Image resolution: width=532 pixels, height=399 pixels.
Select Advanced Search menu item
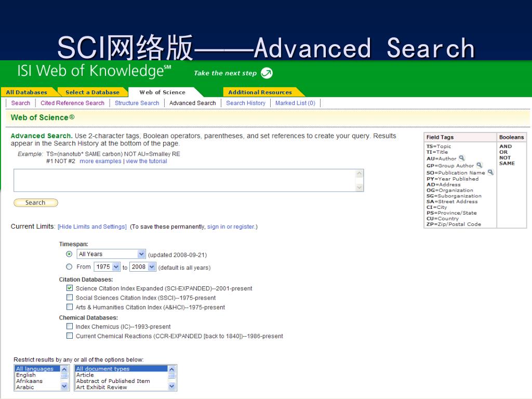[193, 103]
